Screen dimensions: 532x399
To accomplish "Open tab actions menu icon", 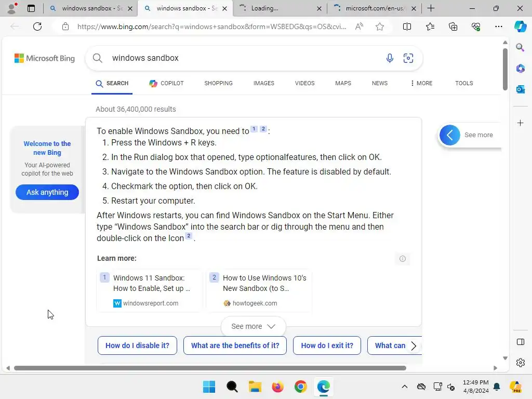I will (31, 8).
